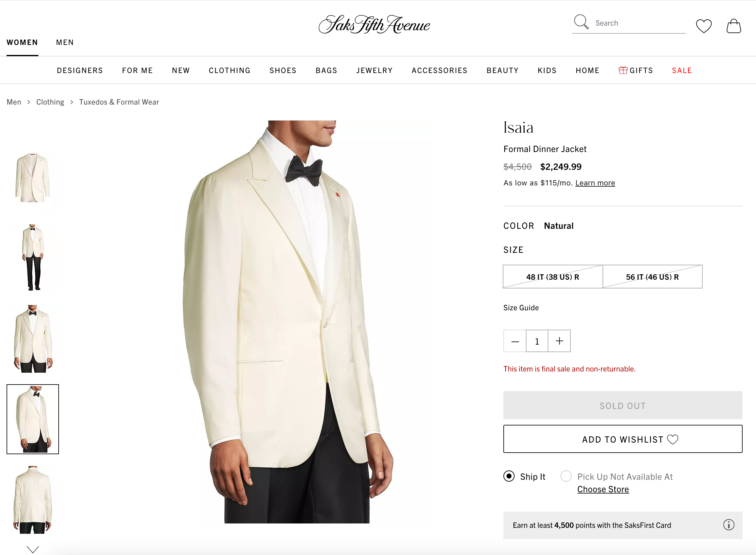Select the second product thumbnail
Viewport: 756px width, 555px height.
(32, 257)
